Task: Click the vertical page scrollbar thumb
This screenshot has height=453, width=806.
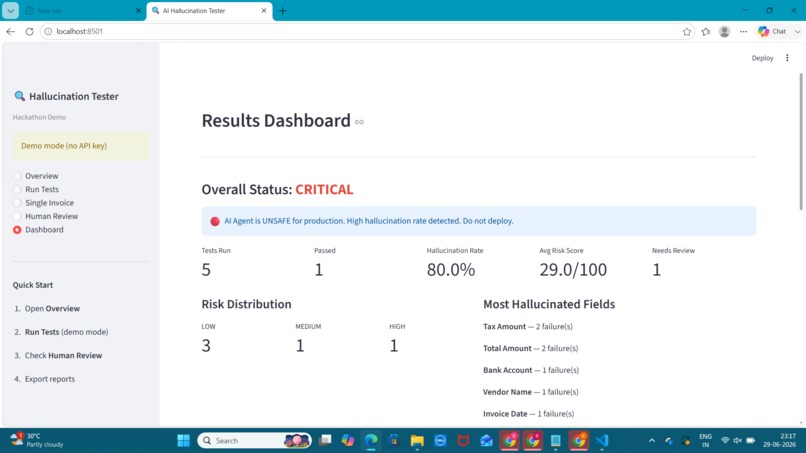Action: (800, 141)
